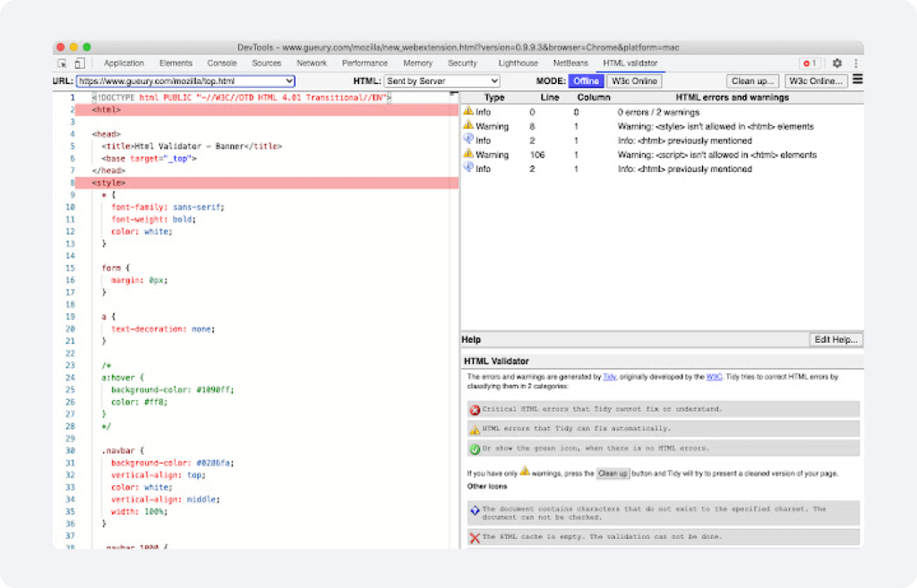The image size is (917, 588).
Task: Click 'text-decoration: none;' code line
Action: 163,329
